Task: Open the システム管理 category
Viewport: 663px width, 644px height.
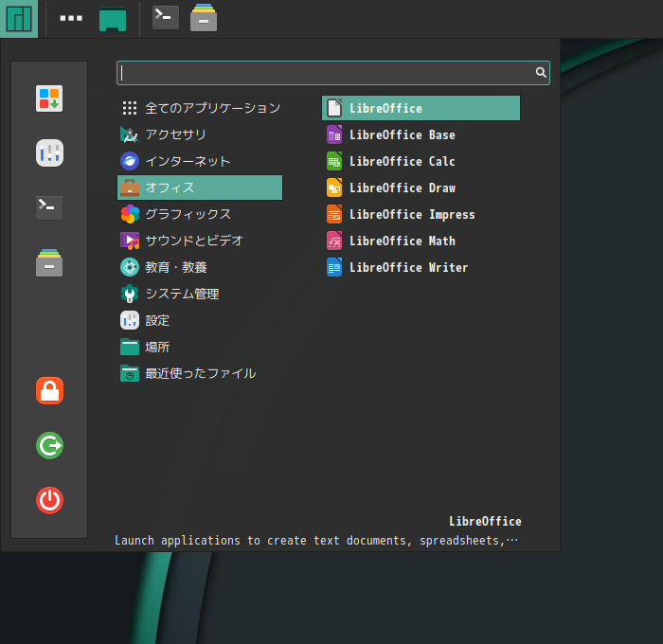Action: (200, 294)
